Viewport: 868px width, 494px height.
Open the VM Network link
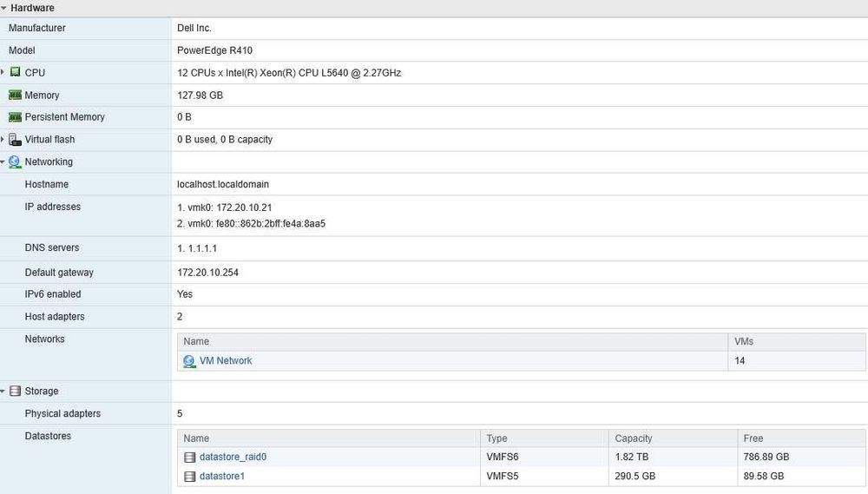tap(226, 360)
